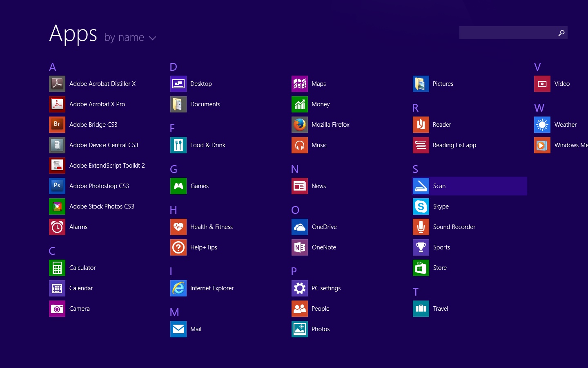This screenshot has height=368, width=588.
Task: Open the Skype icon
Action: point(421,206)
